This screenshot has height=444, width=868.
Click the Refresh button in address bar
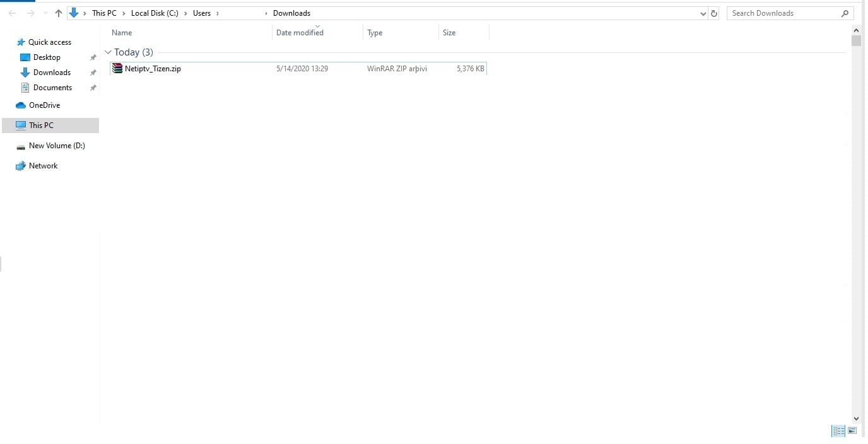(x=714, y=13)
